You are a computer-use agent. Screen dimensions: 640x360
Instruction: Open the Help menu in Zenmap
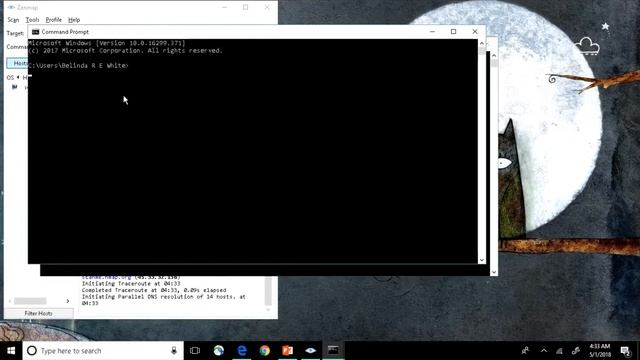(74, 20)
